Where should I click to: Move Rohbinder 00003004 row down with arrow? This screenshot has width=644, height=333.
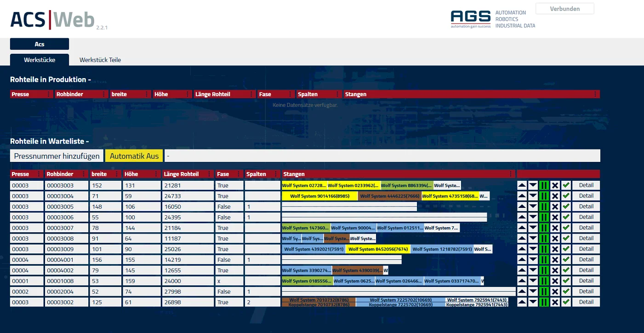point(533,196)
